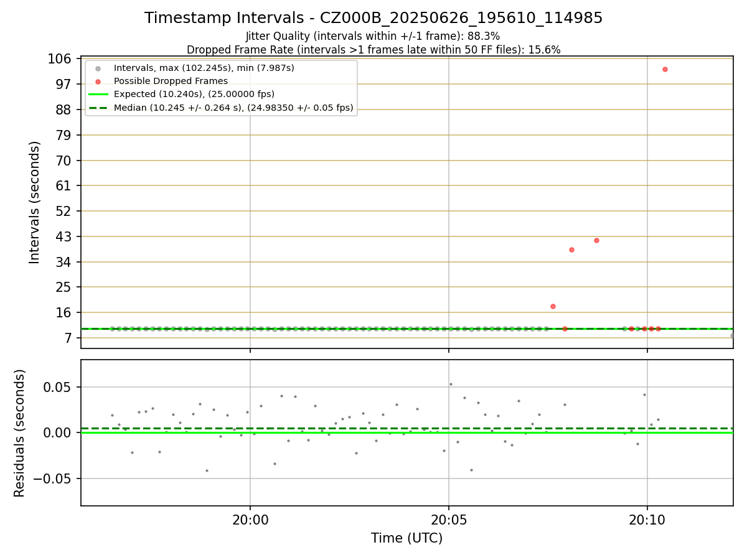The width and height of the screenshot is (747, 560).
Task: Click the y-axis tick label '25'
Action: pos(65,287)
